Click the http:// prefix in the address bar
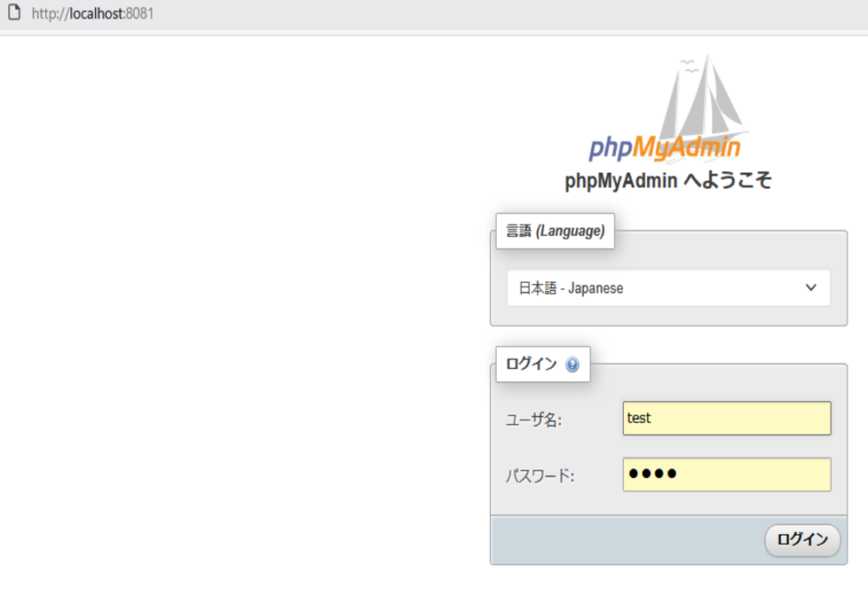Screen dimensions: 868x612 pos(50,14)
